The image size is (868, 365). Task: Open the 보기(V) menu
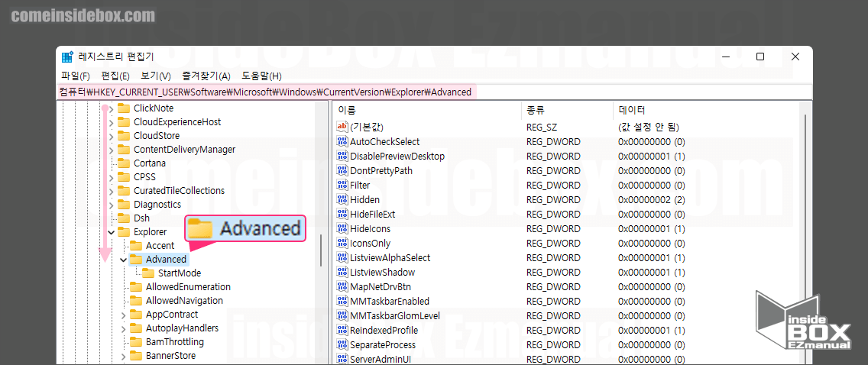pyautogui.click(x=156, y=76)
